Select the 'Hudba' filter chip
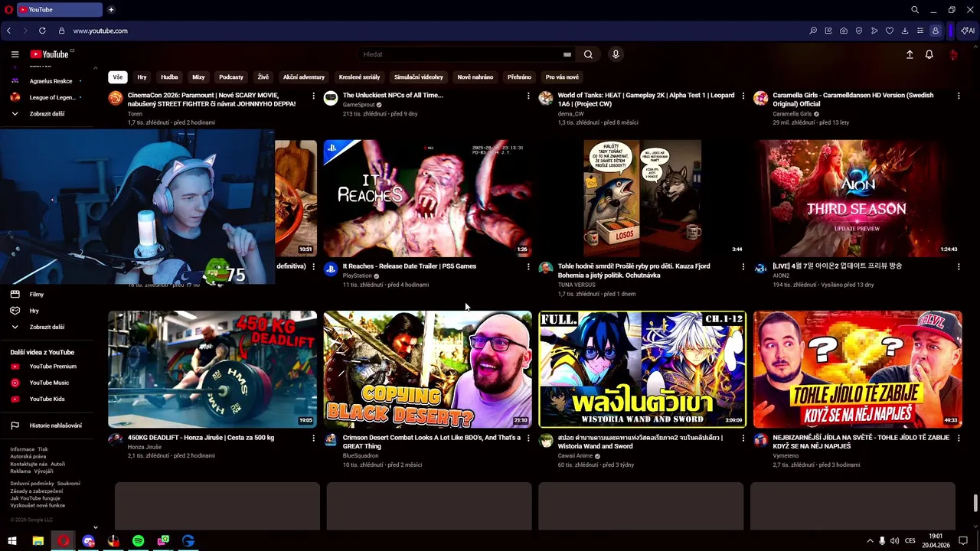980x551 pixels. (169, 77)
